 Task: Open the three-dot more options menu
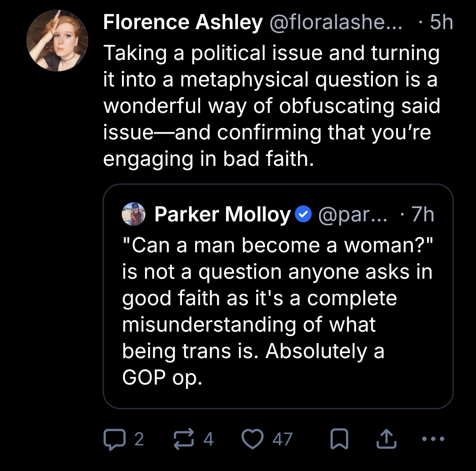(x=434, y=439)
